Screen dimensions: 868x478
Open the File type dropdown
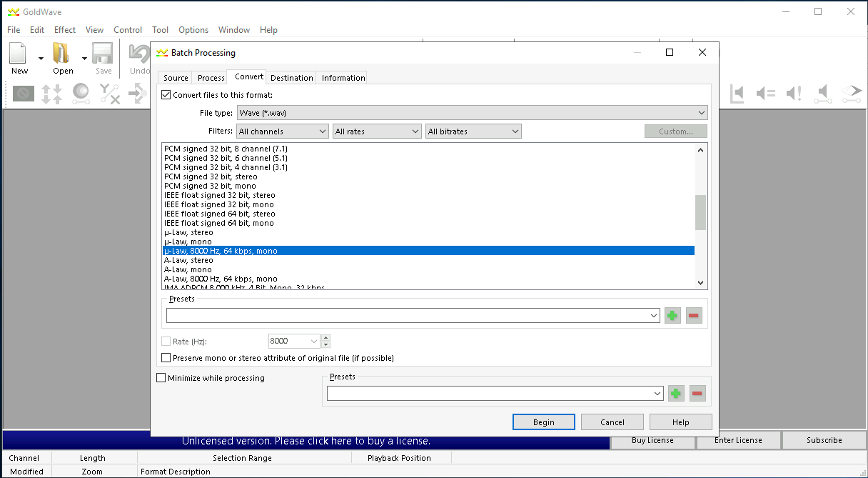click(x=471, y=113)
